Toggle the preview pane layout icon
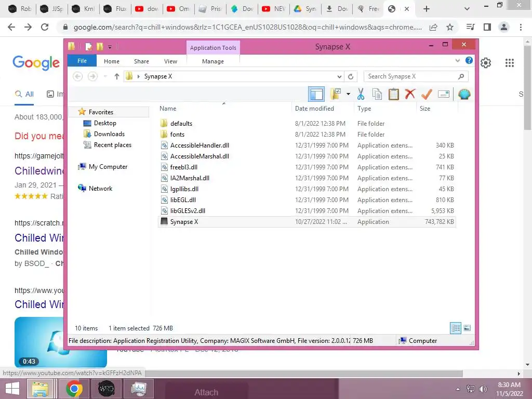532x399 pixels. pyautogui.click(x=316, y=94)
